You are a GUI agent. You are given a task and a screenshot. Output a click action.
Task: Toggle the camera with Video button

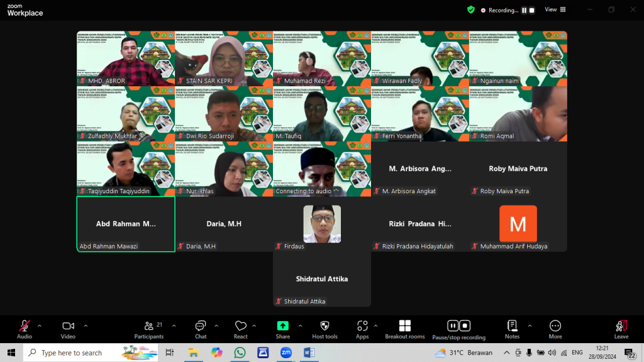[68, 330]
